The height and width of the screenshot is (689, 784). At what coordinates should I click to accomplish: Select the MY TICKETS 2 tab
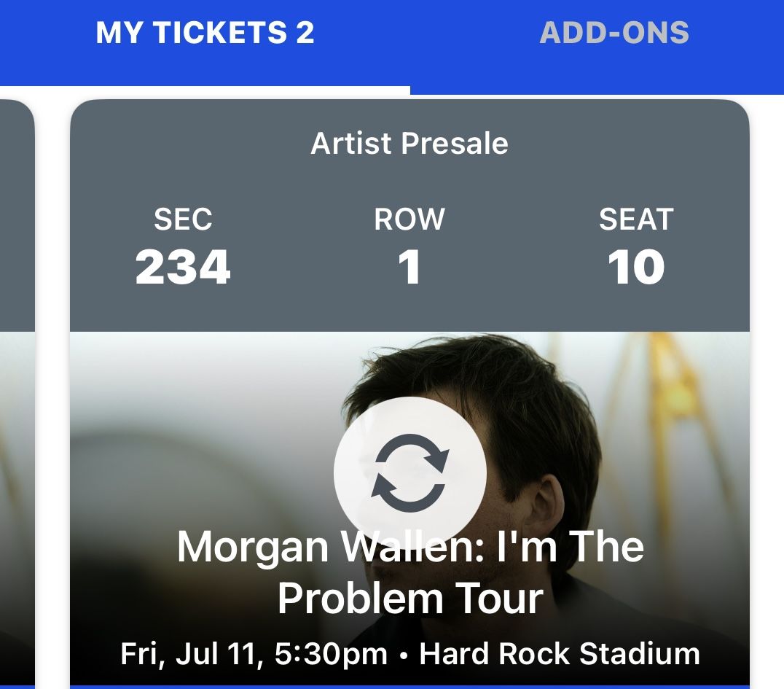205,33
